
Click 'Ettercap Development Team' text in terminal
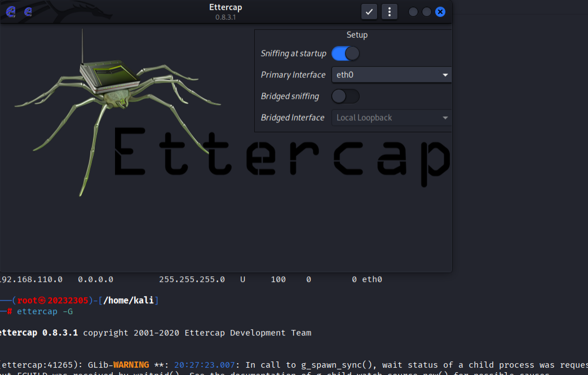point(248,333)
